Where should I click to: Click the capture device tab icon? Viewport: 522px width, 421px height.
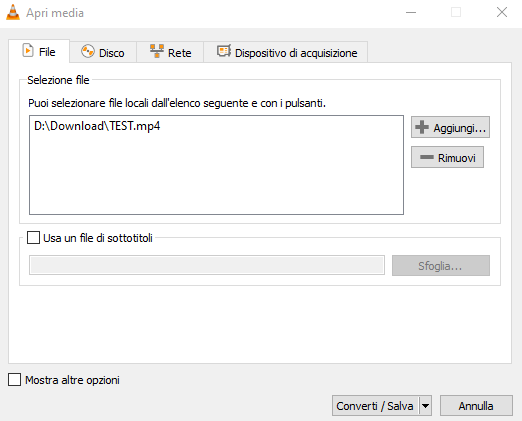(x=224, y=51)
